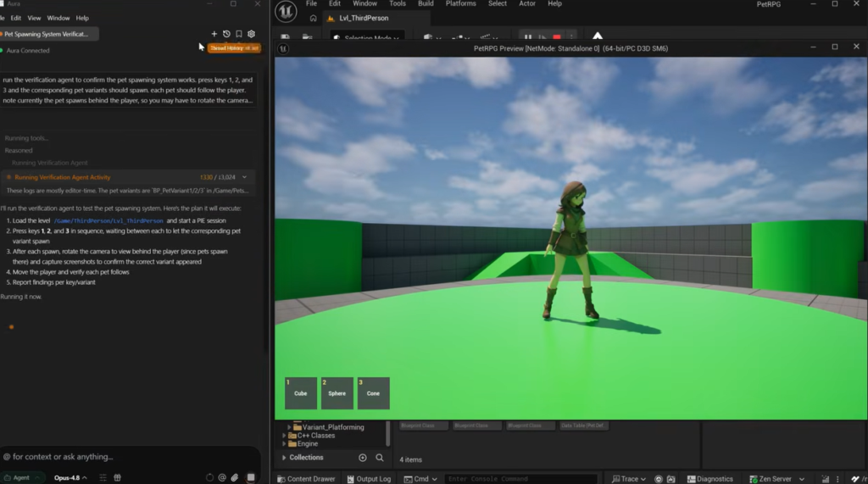
Task: Open the Unreal Build menu
Action: click(x=426, y=3)
